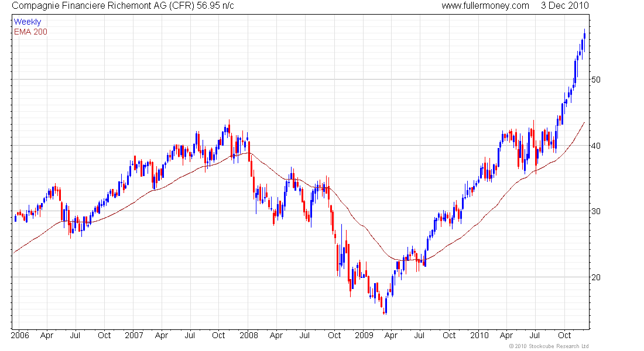Click the 'Weekly' legend label

click(28, 22)
